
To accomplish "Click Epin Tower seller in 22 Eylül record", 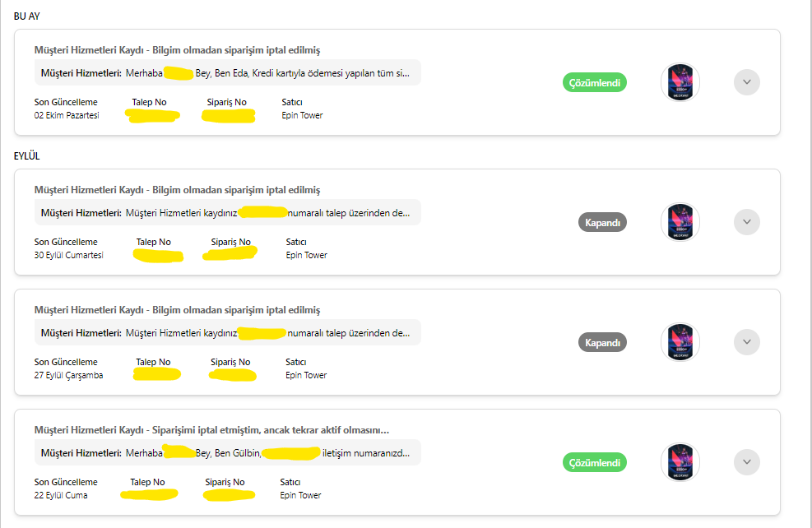I will tap(300, 495).
